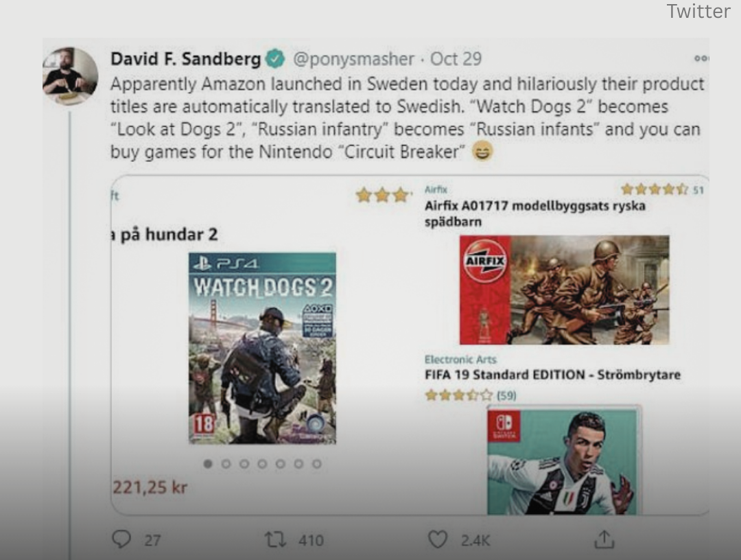The image size is (741, 560).
Task: Open the Oct 29 timestamp link
Action: tap(456, 59)
